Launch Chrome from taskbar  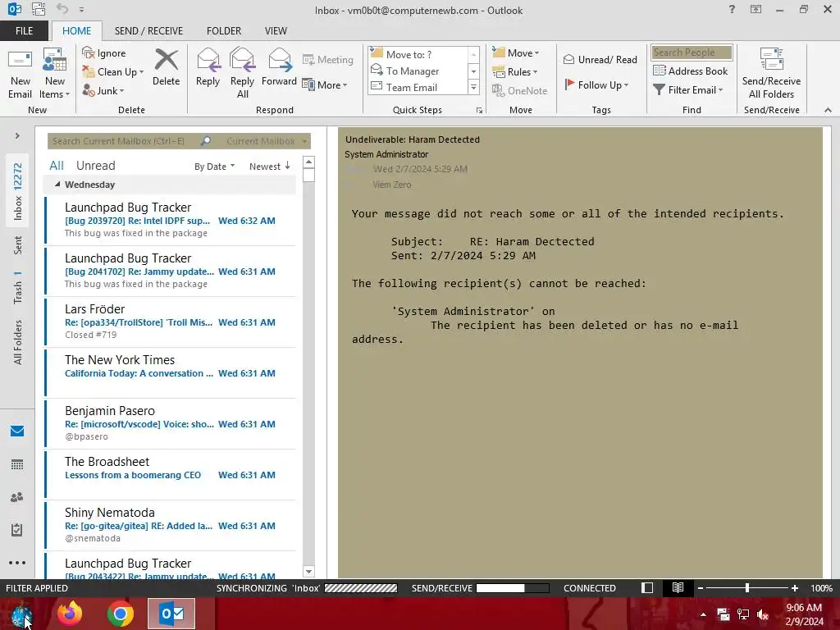coord(121,614)
